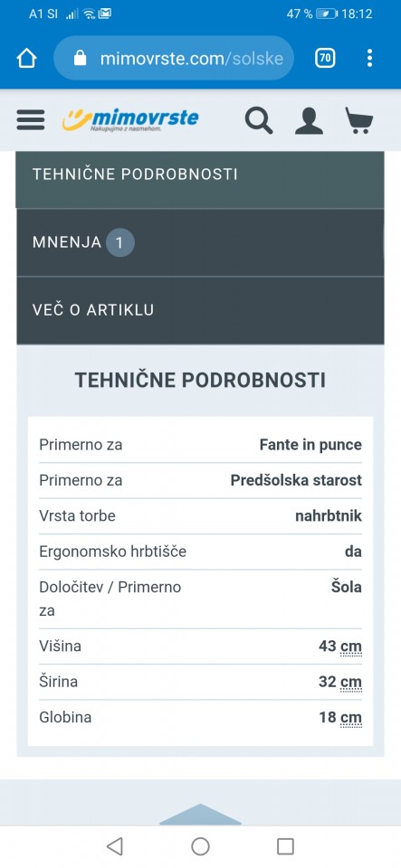Image resolution: width=401 pixels, height=868 pixels.
Task: Tap the Android recent apps square button
Action: click(285, 846)
